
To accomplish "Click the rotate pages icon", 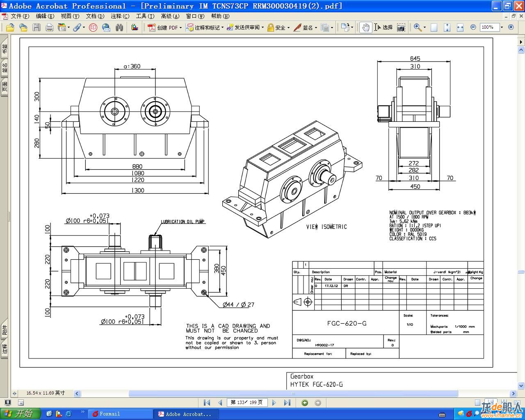I will point(345,27).
